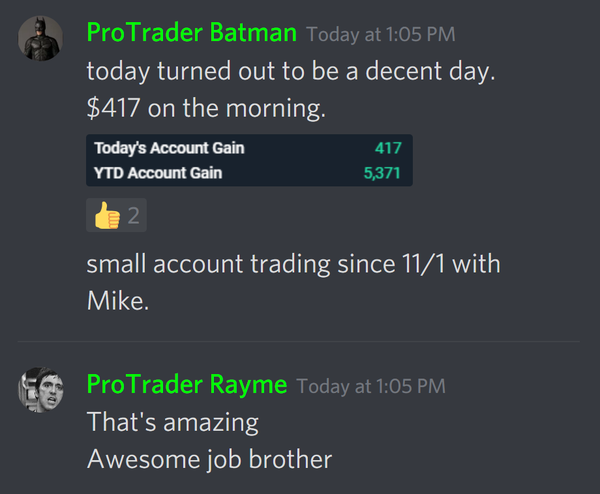Click ProTrader Rayme's avatar picture
600x494 pixels.
[x=42, y=391]
